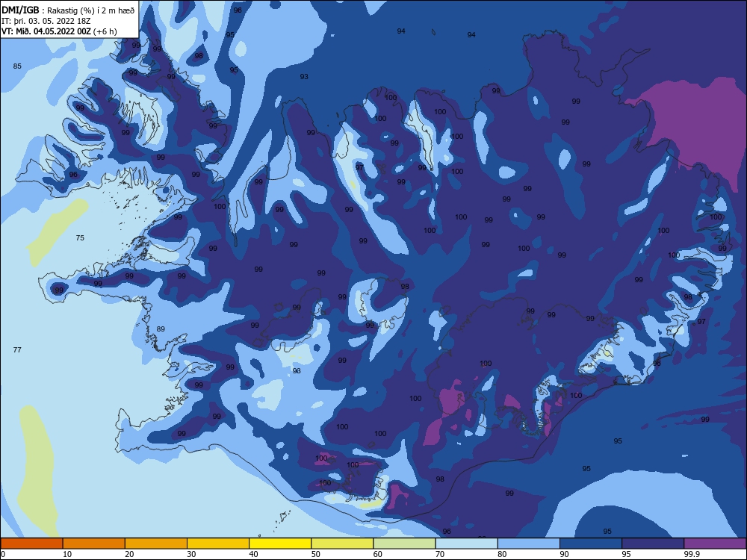Click the humidity value 89 on map
This screenshot has height=560, width=747.
[x=161, y=329]
